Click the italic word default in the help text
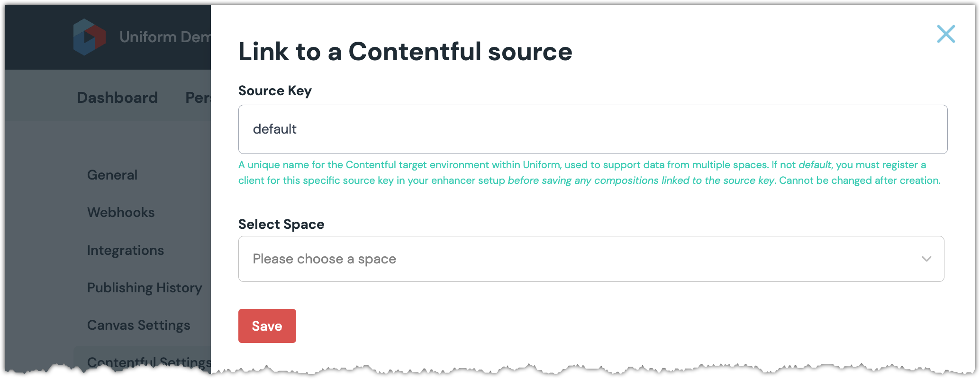This screenshot has width=980, height=379. [x=814, y=165]
